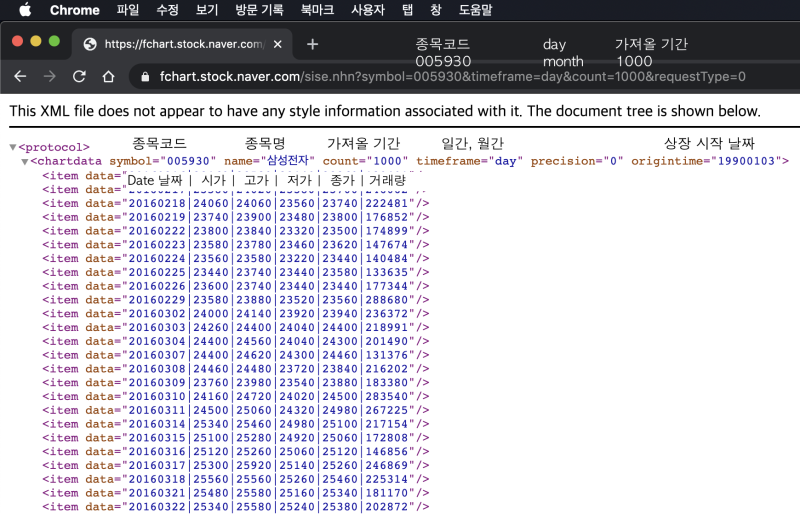Screen dimensions: 800x514
Task: Click the precision="0" attribute
Action: [577, 161]
